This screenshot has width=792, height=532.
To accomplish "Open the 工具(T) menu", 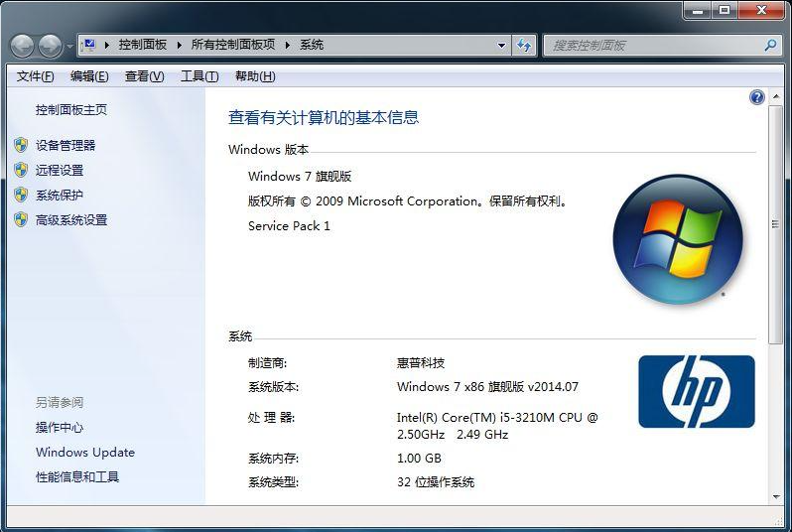I will [x=199, y=76].
